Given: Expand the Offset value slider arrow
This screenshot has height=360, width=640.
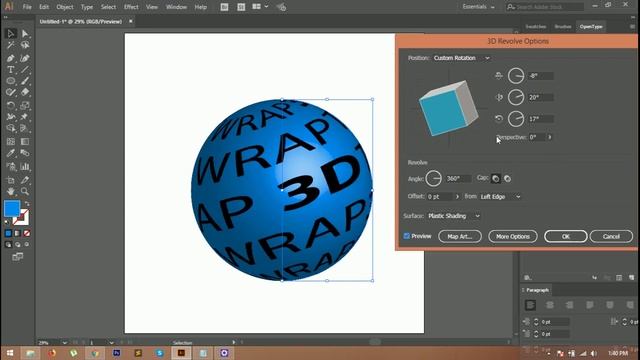Looking at the screenshot, I should pos(457,197).
